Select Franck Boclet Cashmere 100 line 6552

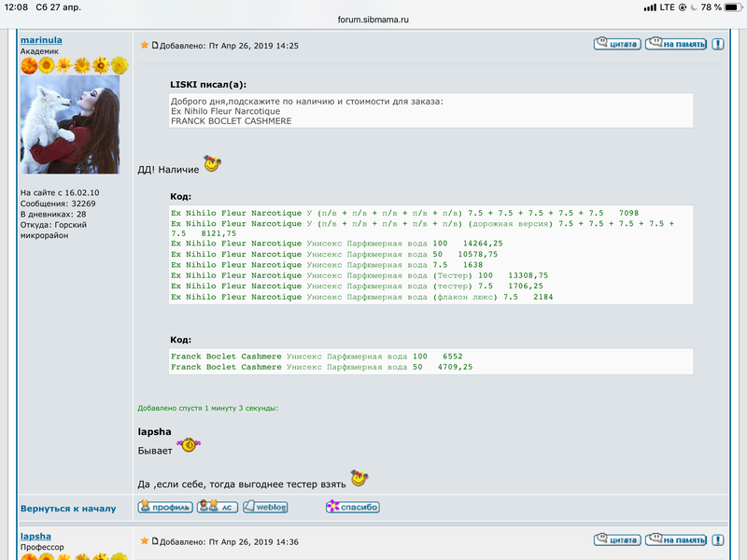click(x=317, y=357)
